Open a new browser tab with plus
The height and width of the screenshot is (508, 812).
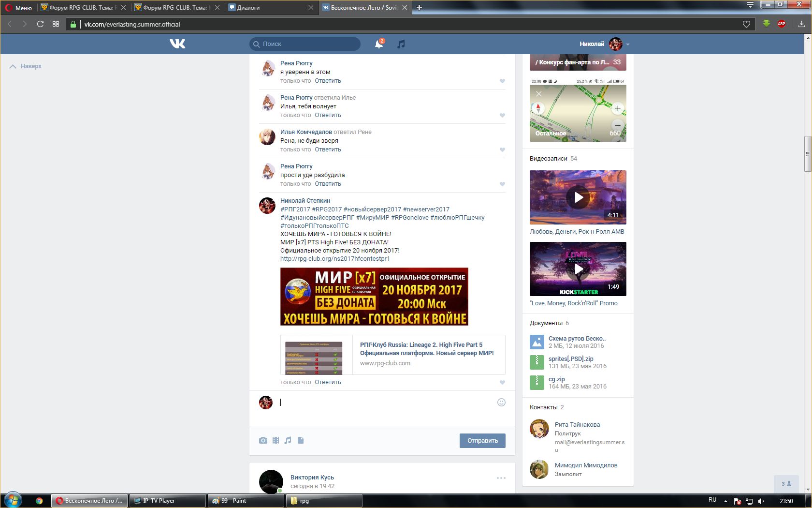point(419,7)
